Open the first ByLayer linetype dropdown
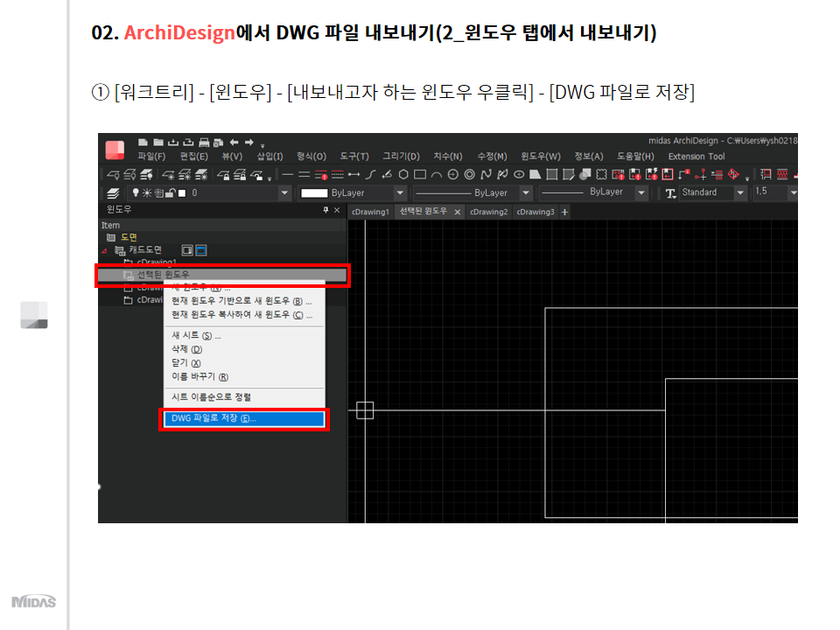This screenshot has height=630, width=840. pos(526,192)
